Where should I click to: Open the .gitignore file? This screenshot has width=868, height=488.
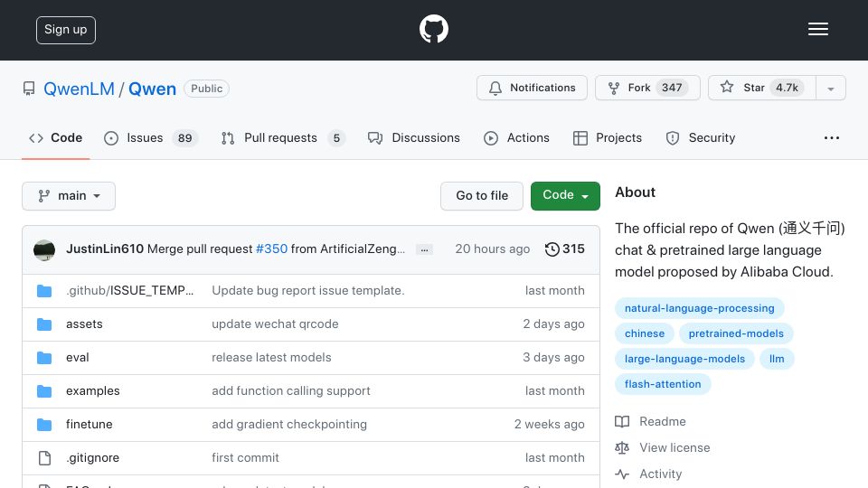click(92, 458)
